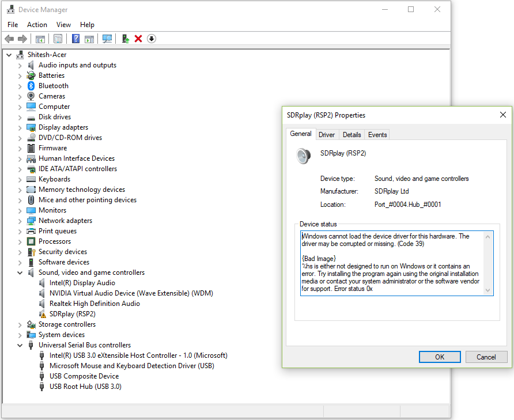Switch to the Driver tab
The width and height of the screenshot is (514, 420).
327,135
